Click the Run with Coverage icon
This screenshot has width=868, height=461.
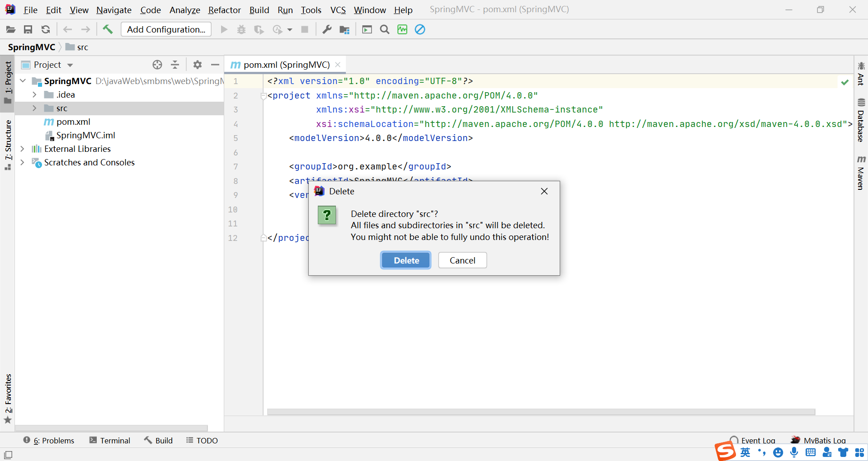[259, 29]
